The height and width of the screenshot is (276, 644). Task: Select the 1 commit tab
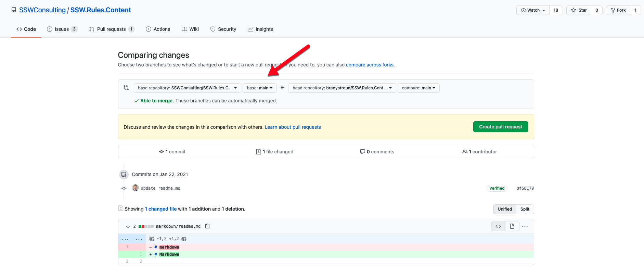172,152
